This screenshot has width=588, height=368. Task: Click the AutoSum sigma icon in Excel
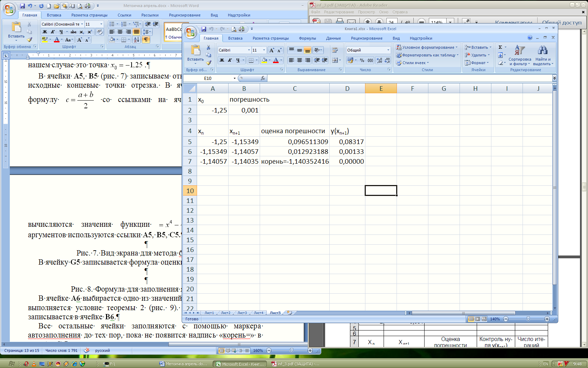coord(500,47)
